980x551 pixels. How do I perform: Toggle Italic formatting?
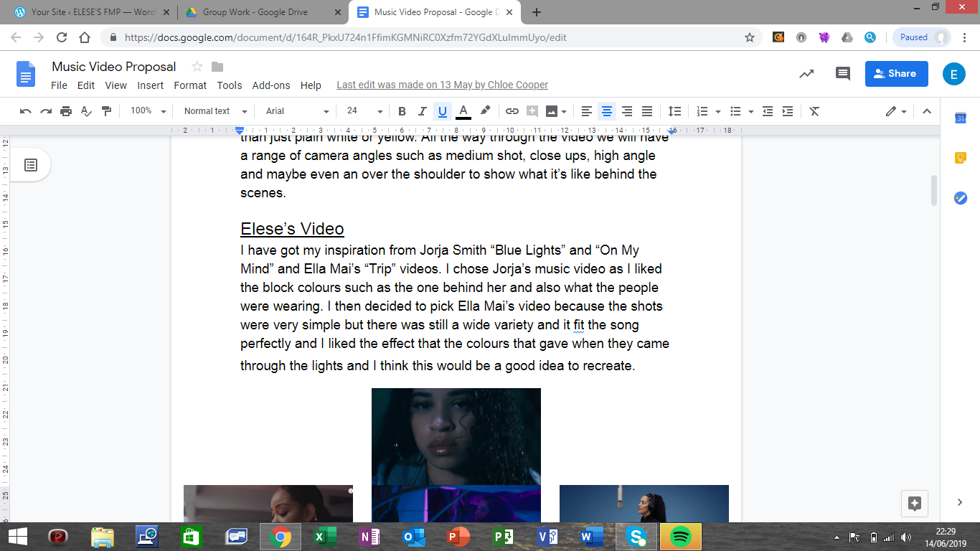(x=422, y=111)
